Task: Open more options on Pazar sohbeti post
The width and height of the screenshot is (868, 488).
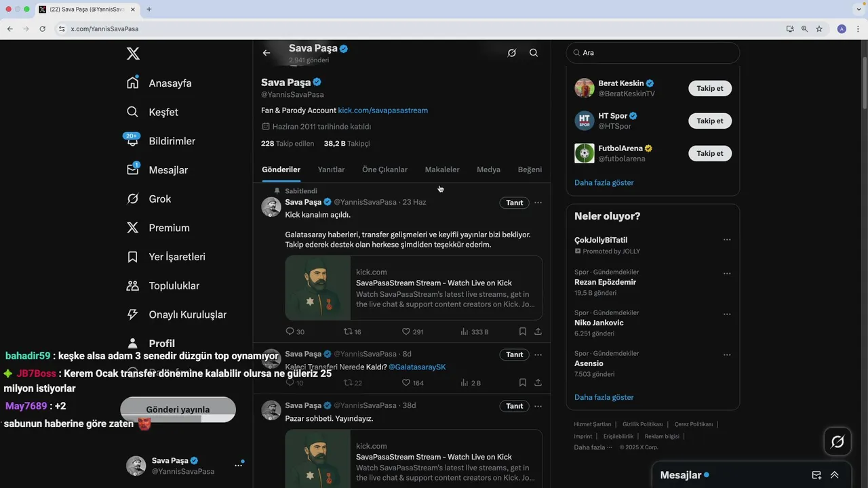Action: (538, 406)
